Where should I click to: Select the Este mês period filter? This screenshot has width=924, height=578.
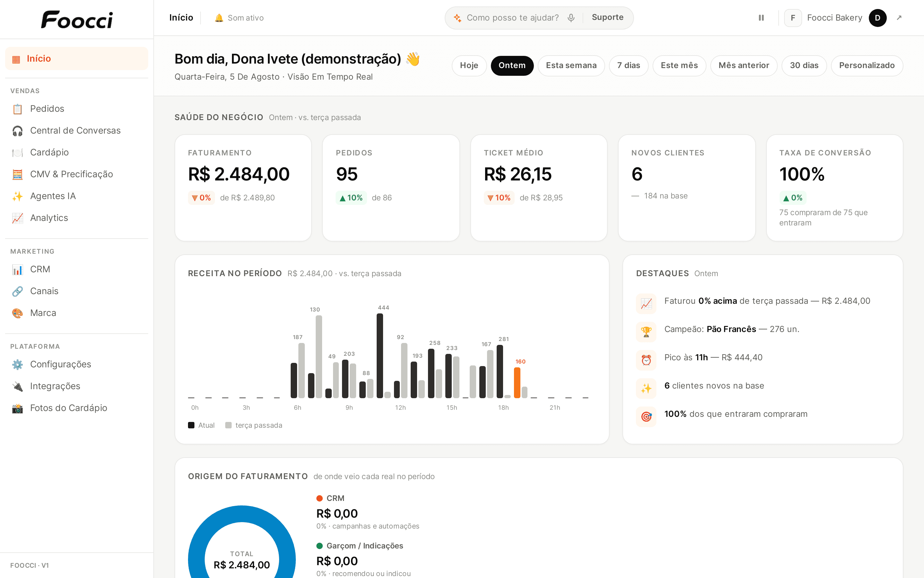click(x=679, y=66)
